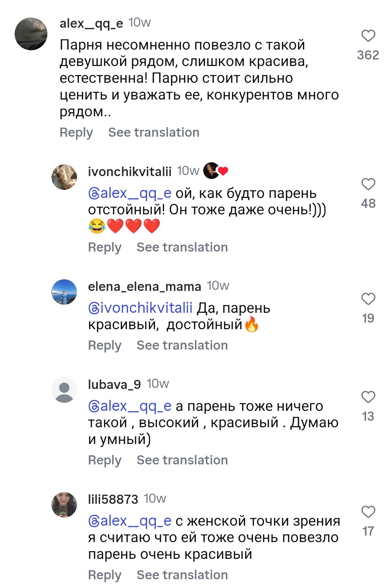The height and width of the screenshot is (588, 391).
Task: Reply to lili58873's comment
Action: click(x=105, y=575)
